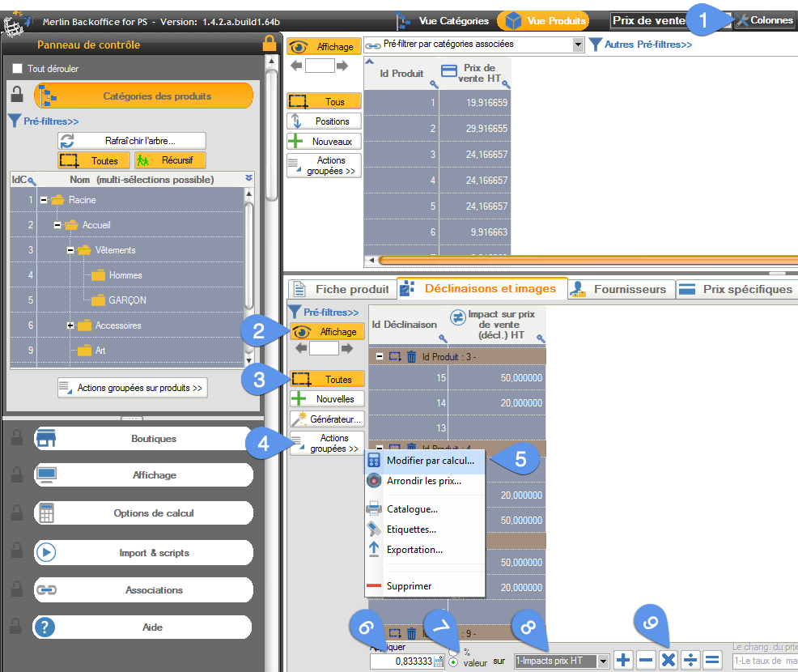Image resolution: width=798 pixels, height=672 pixels.
Task: Switch to the Fournisseurs tab
Action: [620, 289]
